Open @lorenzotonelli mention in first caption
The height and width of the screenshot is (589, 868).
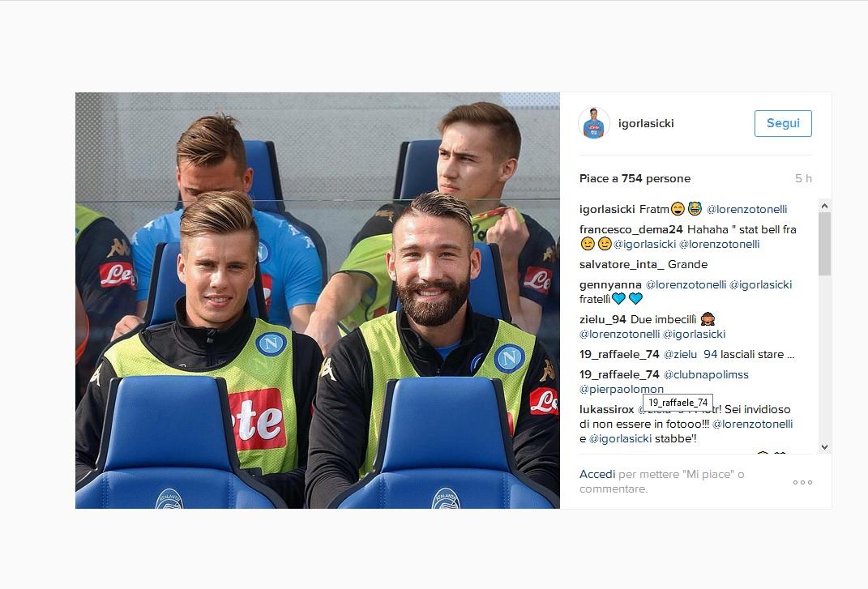pyautogui.click(x=746, y=209)
